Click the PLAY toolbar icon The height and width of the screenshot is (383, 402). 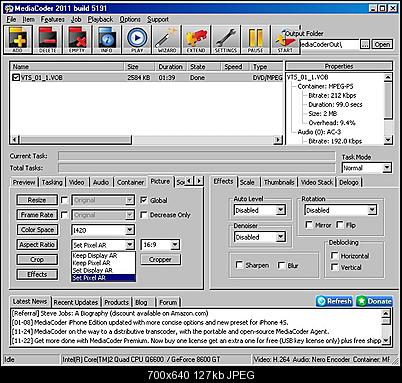[137, 40]
